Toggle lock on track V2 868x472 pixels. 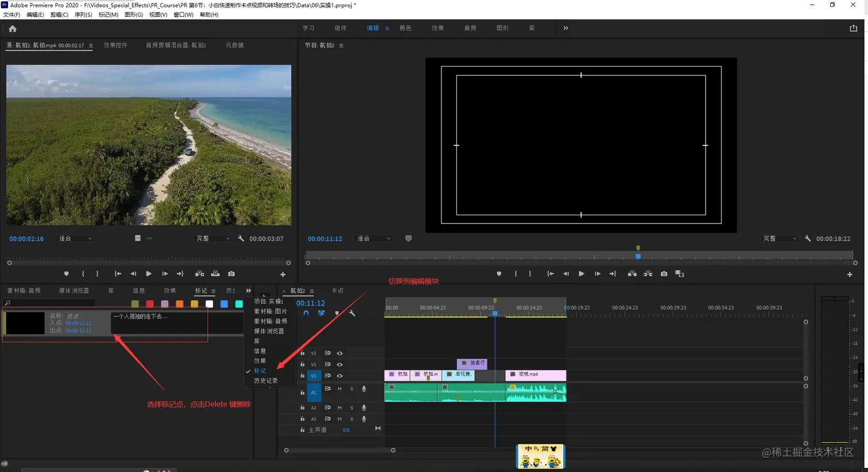(x=303, y=365)
